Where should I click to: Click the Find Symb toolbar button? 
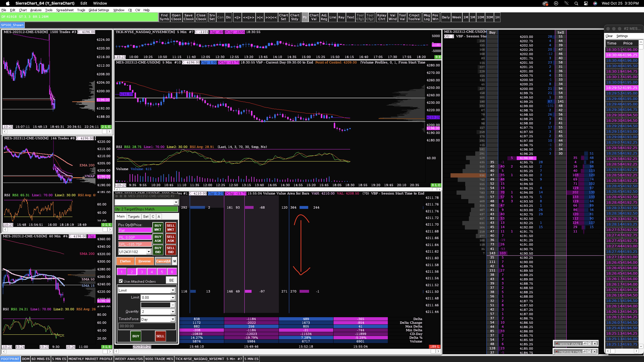(x=164, y=17)
